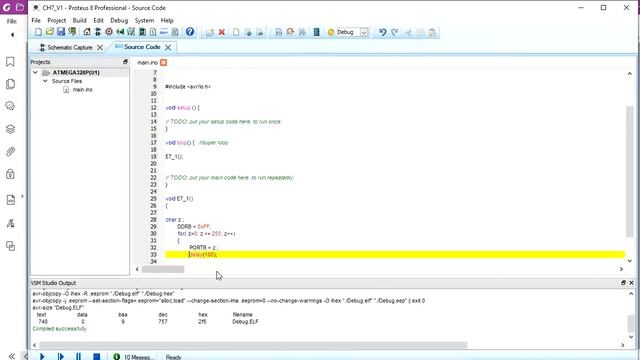Open the Project menu

56,20
